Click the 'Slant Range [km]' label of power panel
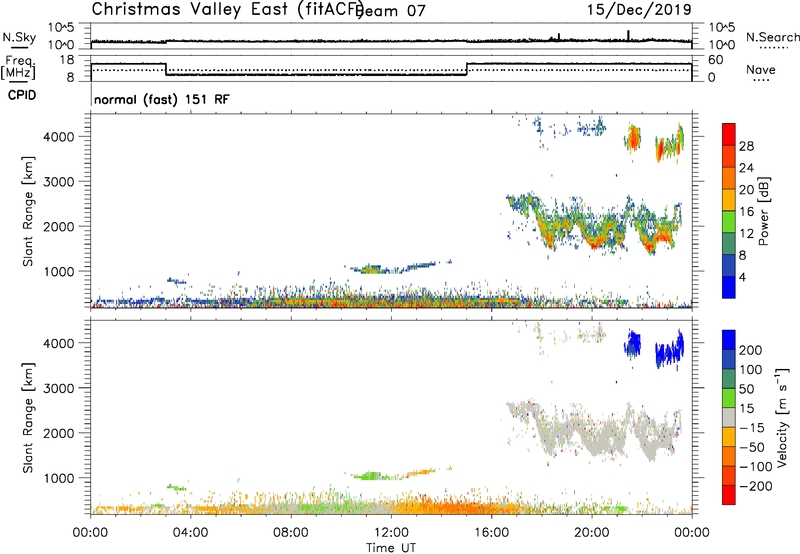 click(28, 211)
